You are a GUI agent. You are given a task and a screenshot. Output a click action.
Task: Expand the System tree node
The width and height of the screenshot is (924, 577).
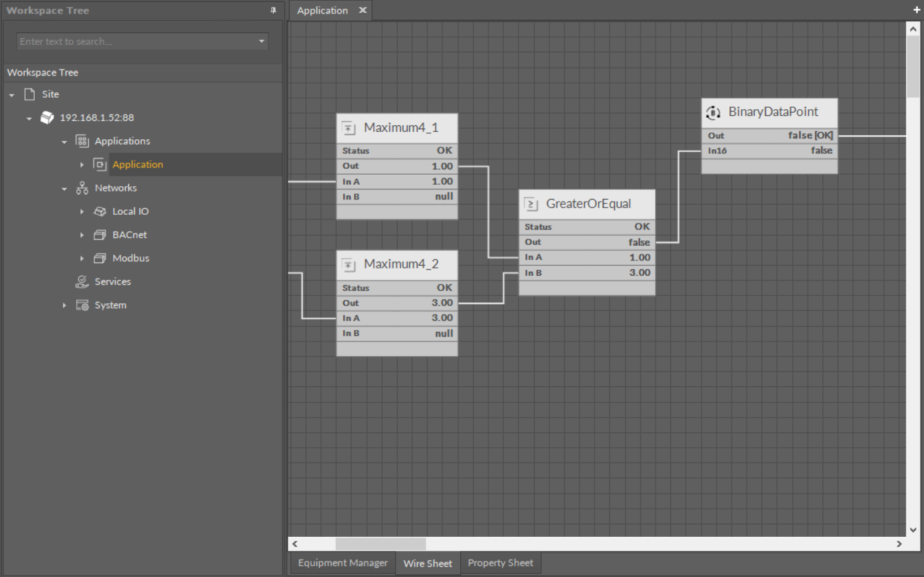click(x=64, y=305)
